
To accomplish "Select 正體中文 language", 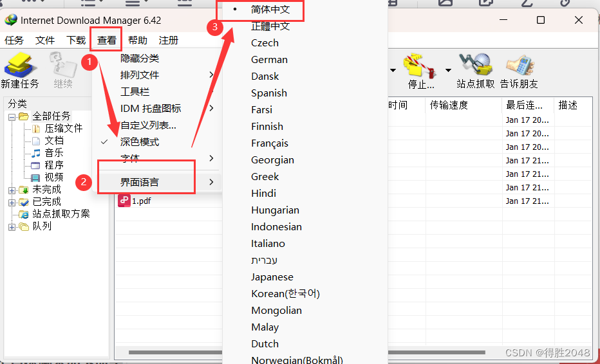I will (x=270, y=26).
